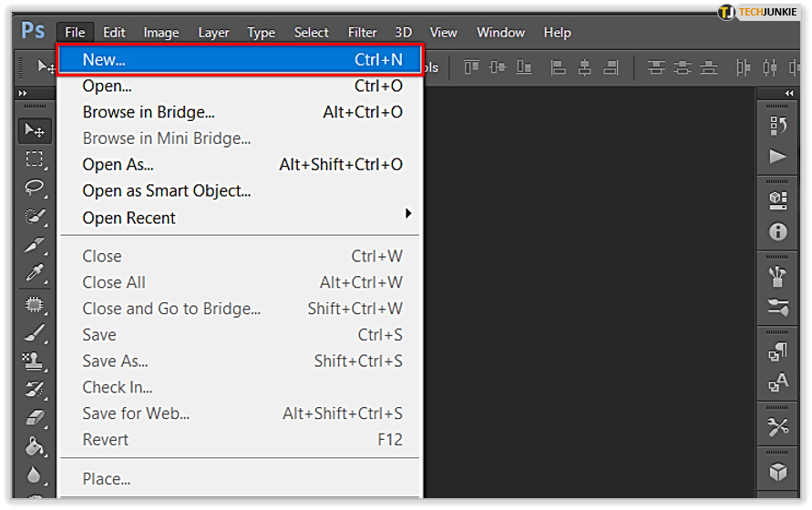Select the Rectangular Marquee tool

(x=35, y=159)
